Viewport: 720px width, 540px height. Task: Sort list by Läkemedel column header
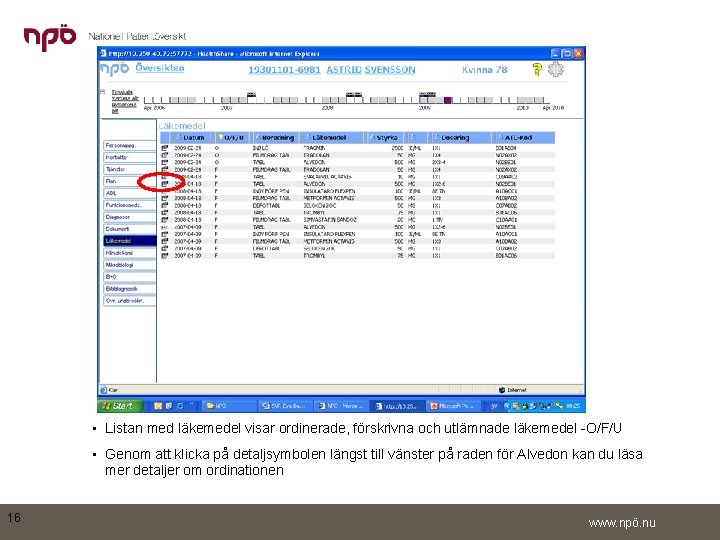[329, 137]
